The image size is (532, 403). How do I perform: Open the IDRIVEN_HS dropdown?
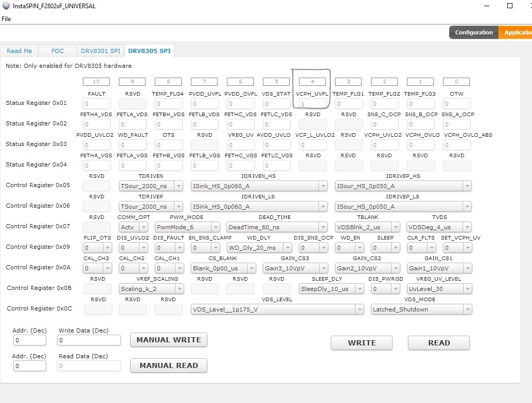coord(259,186)
